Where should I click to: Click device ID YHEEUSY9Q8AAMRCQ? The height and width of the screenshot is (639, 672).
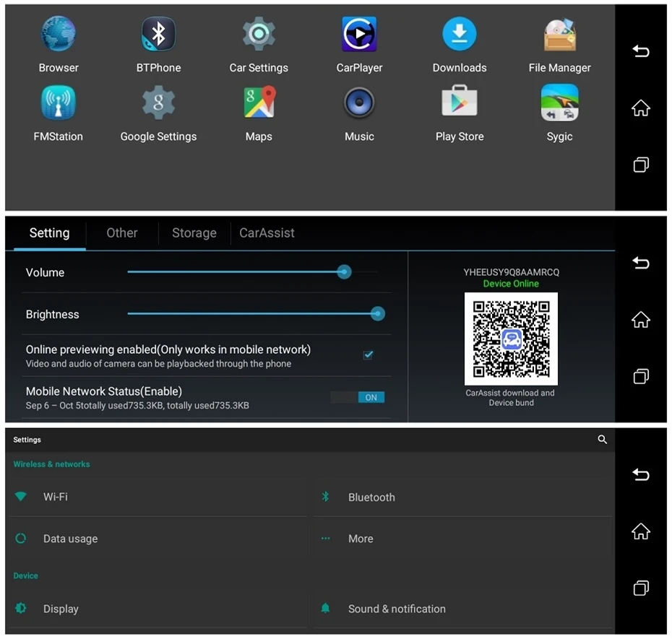click(511, 272)
